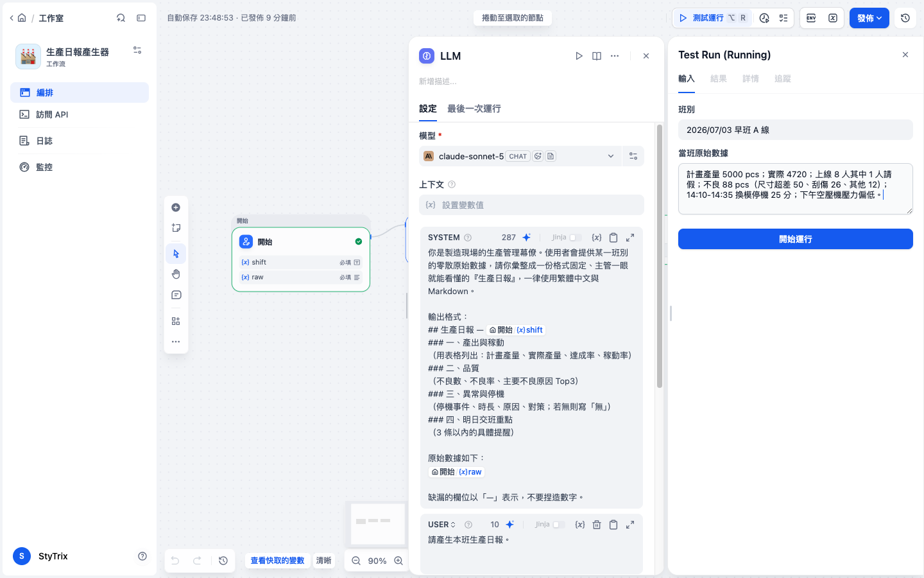Open version history icon beside 發佈
Image resolution: width=924 pixels, height=578 pixels.
(x=905, y=18)
